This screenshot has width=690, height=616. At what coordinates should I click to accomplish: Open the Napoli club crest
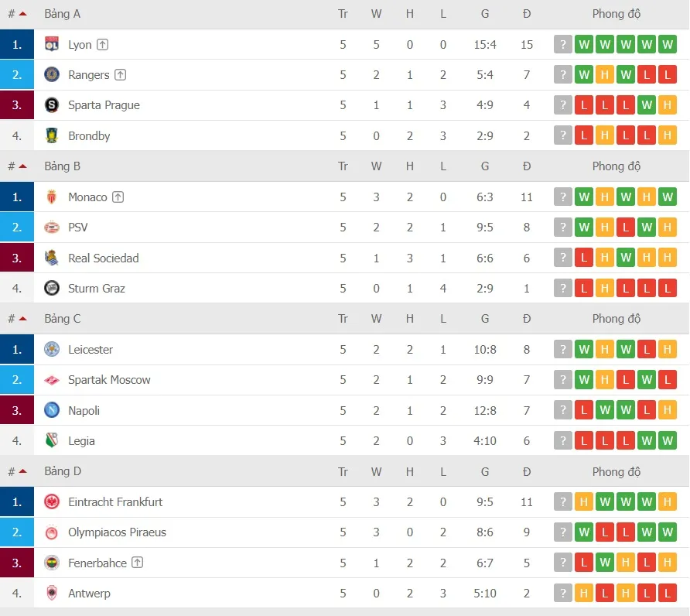(53, 410)
